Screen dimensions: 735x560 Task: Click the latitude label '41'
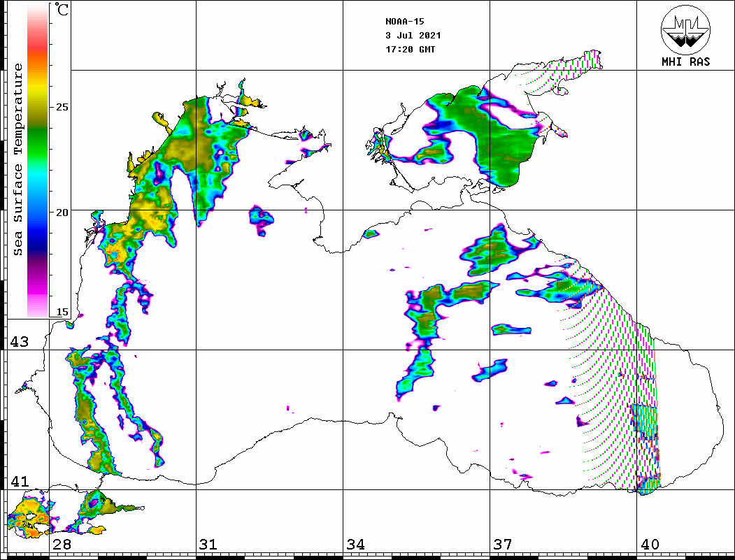click(x=20, y=481)
